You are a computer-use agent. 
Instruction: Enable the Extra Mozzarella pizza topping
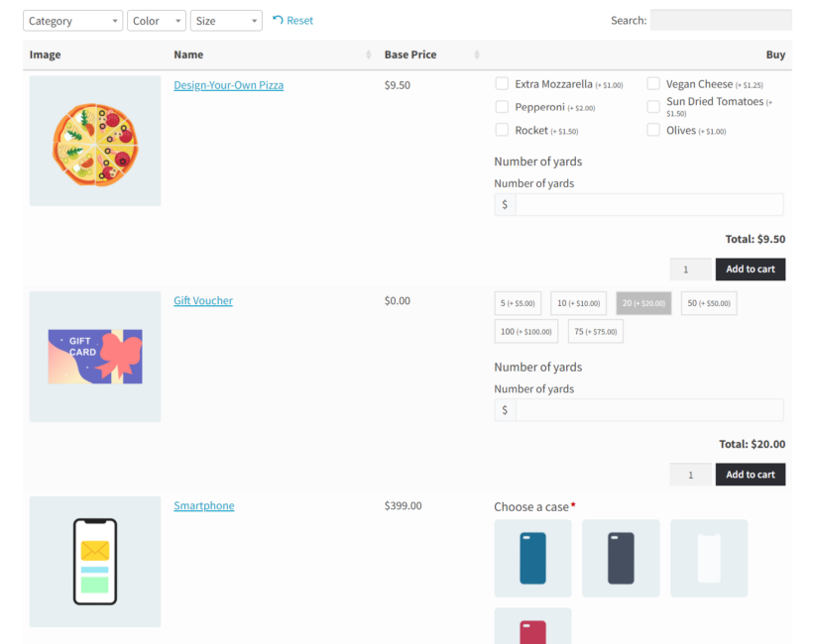[x=502, y=83]
